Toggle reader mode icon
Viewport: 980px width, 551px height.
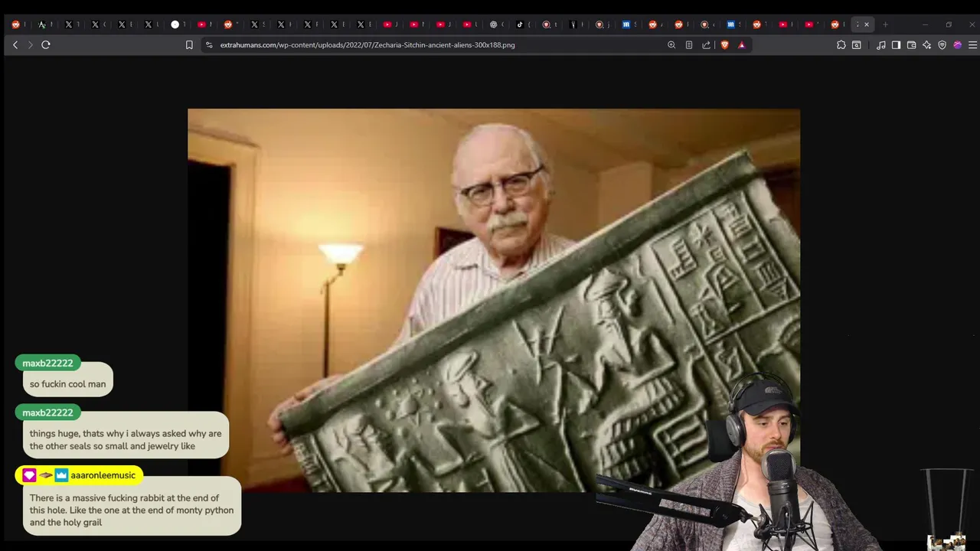(689, 45)
